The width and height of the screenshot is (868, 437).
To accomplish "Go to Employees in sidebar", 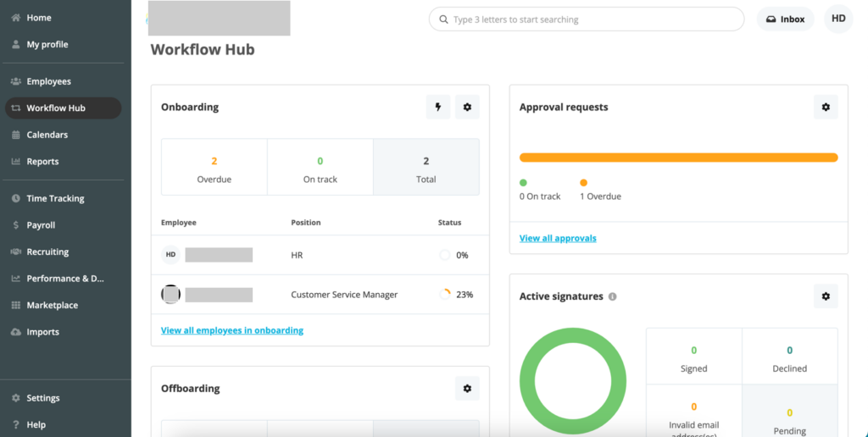I will pyautogui.click(x=48, y=81).
